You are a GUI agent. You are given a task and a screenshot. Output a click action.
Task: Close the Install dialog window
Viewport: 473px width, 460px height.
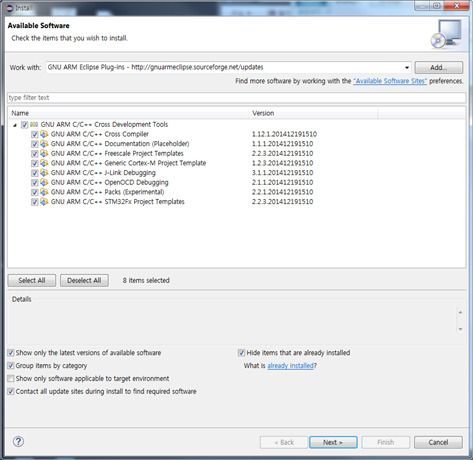point(457,6)
